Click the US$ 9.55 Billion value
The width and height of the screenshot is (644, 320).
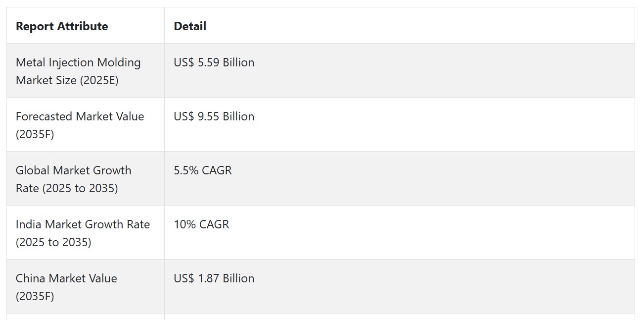(x=214, y=116)
